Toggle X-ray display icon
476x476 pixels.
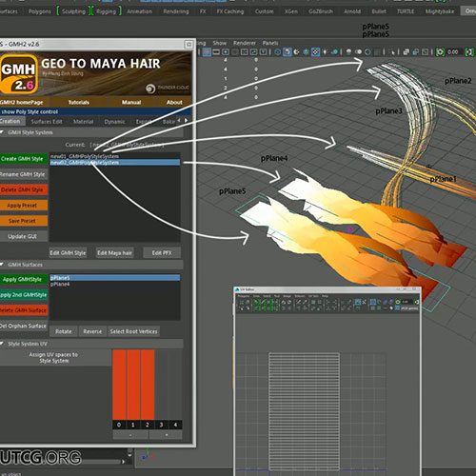[x=407, y=51]
